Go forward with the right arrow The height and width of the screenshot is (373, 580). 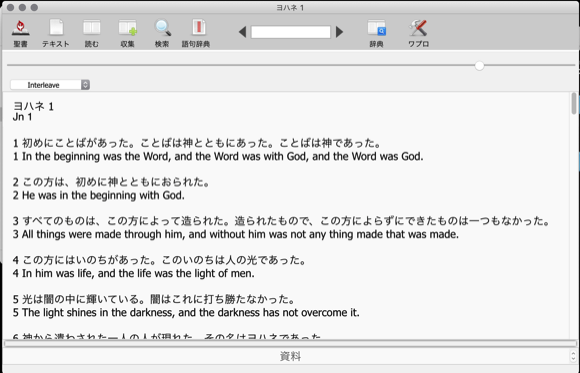339,32
